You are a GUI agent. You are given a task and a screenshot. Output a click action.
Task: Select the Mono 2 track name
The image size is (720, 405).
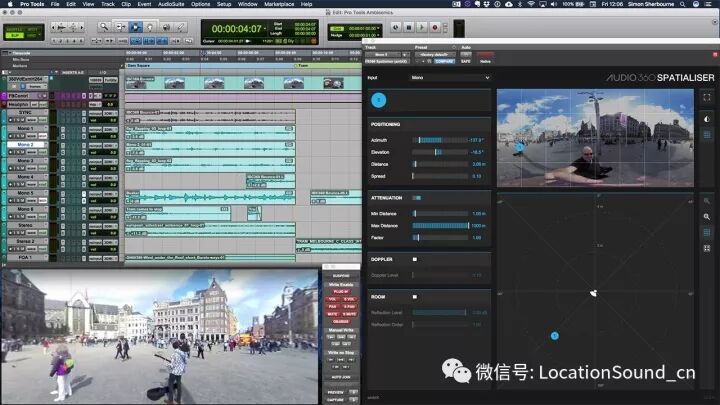tap(25, 144)
